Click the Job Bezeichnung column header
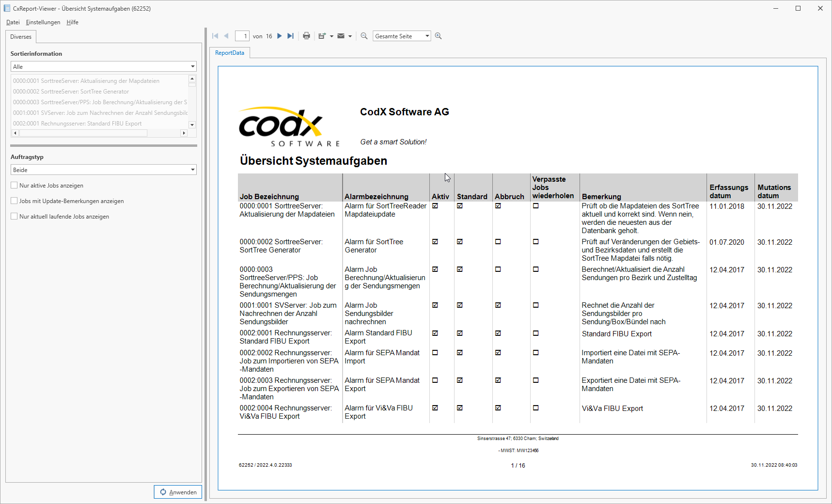The width and height of the screenshot is (832, 504). 269,197
